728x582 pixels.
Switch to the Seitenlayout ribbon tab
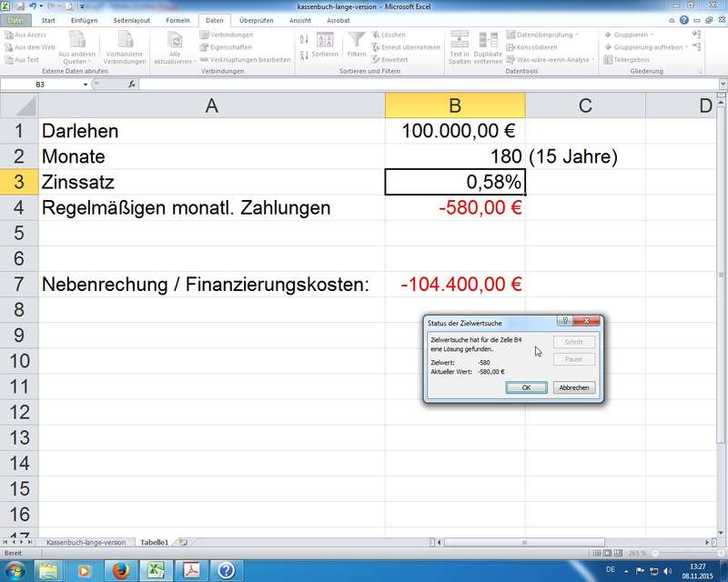pyautogui.click(x=132, y=20)
